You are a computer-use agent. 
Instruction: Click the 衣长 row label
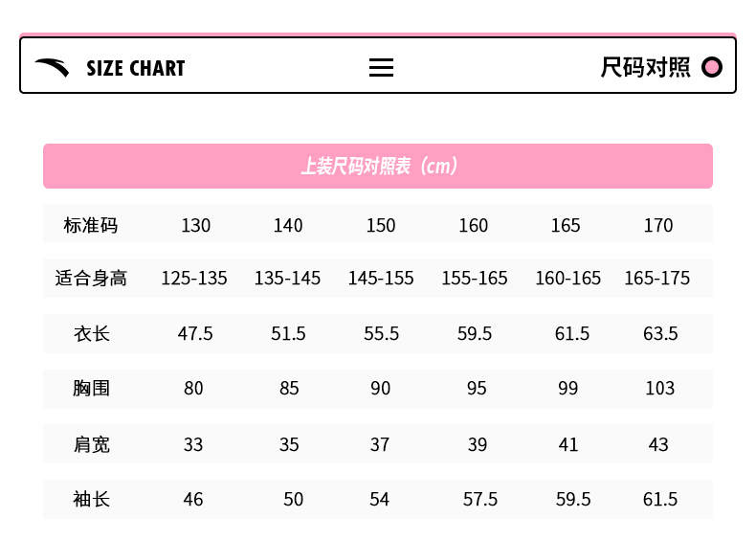point(92,333)
